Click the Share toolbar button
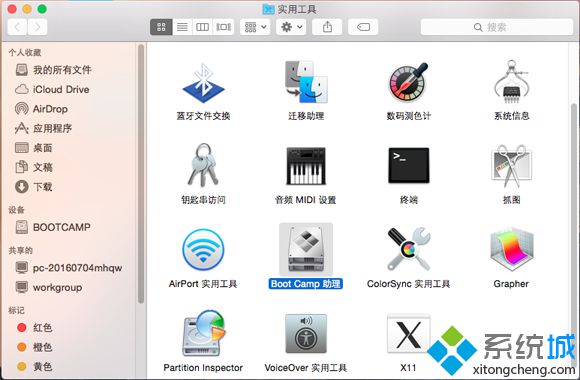The height and width of the screenshot is (380, 580). (x=327, y=27)
